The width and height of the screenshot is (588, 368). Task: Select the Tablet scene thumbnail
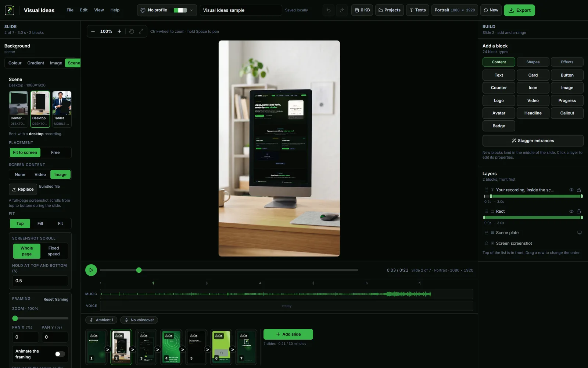coord(62,109)
